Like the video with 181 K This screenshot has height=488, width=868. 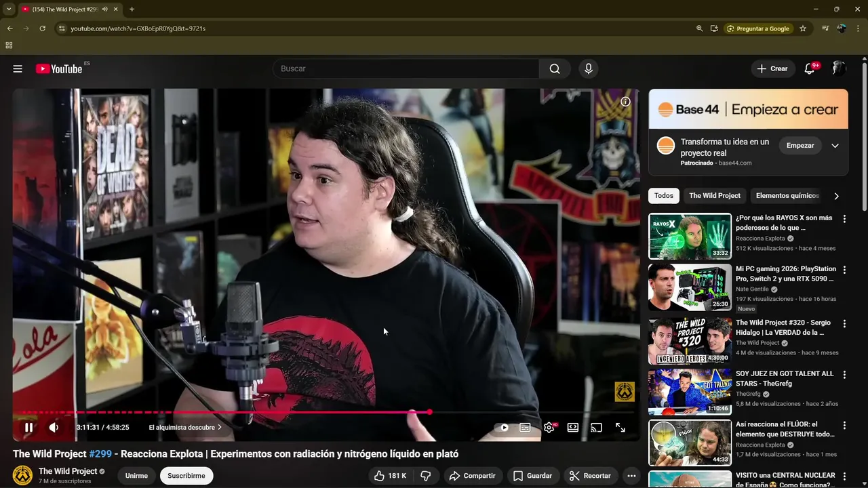pos(390,476)
